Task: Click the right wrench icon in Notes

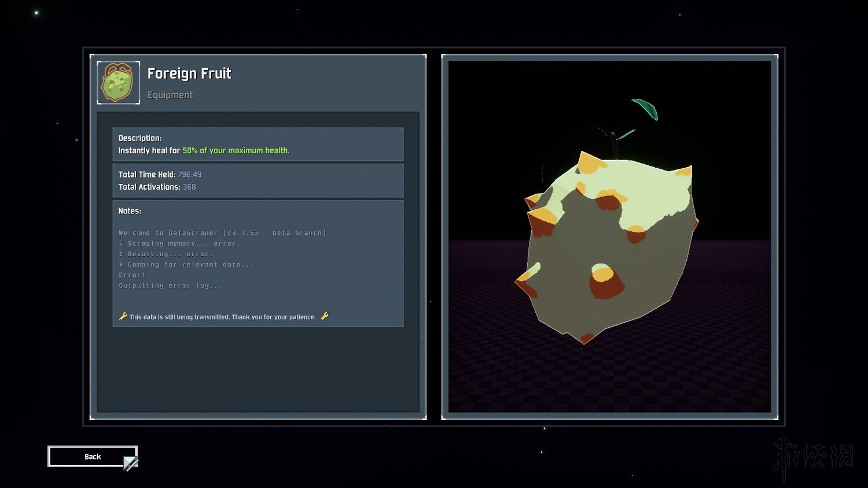Action: [324, 316]
